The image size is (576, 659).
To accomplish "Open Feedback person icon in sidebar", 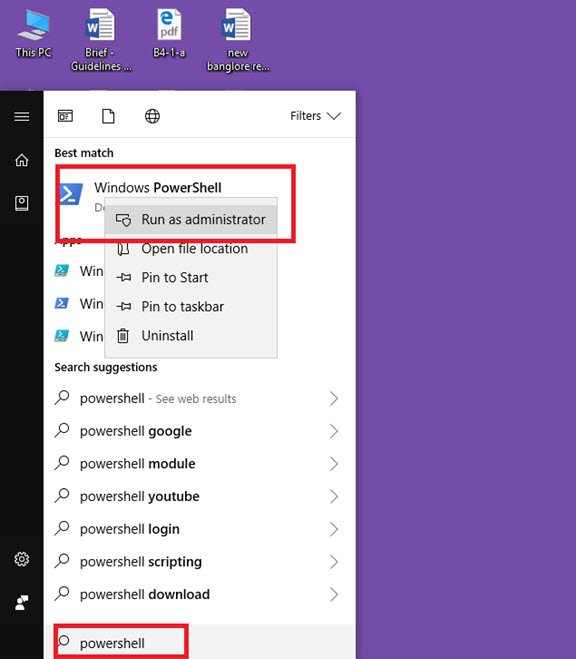I will tap(22, 602).
